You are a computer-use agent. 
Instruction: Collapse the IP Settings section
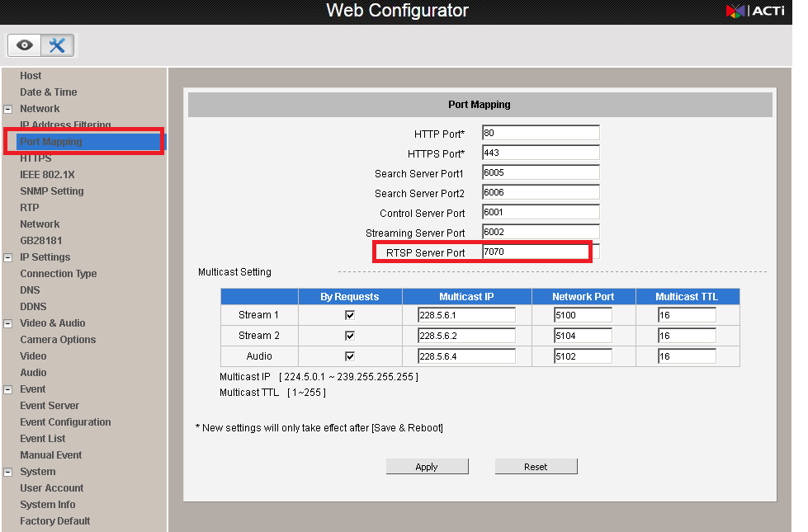click(x=8, y=257)
